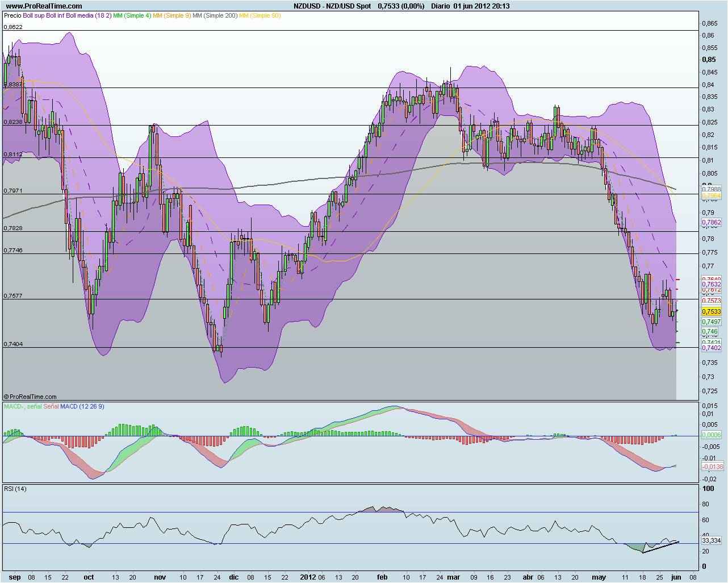
Task: Select the MM (Simple 4) moving average label
Action: [132, 18]
